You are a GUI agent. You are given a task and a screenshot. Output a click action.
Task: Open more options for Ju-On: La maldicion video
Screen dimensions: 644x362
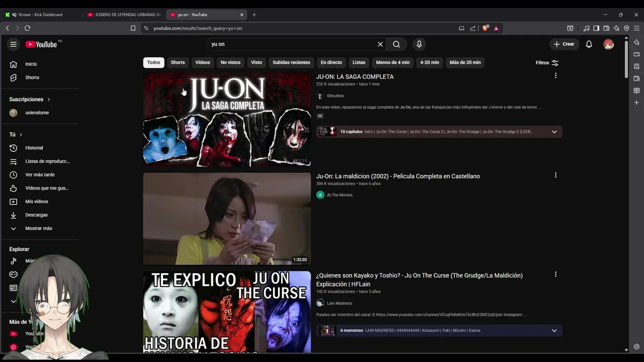click(x=555, y=175)
